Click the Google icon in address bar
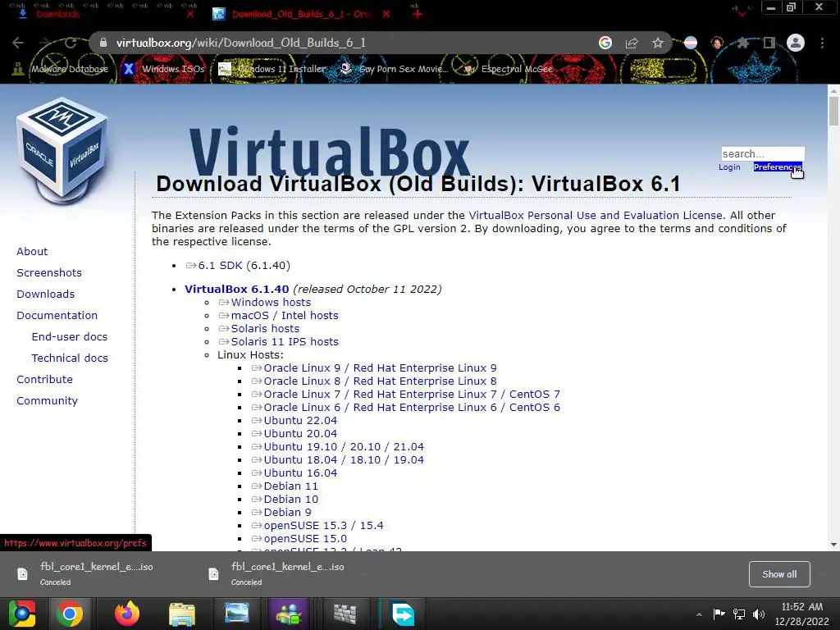840x630 pixels. (605, 43)
